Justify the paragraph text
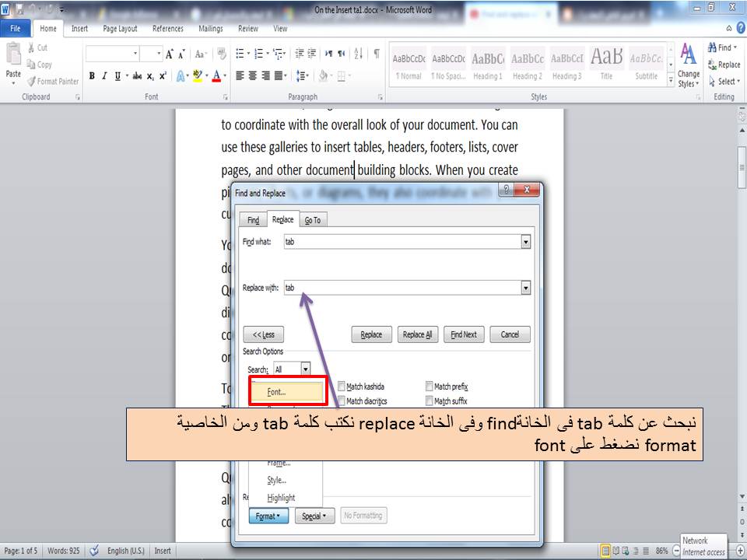Image resolution: width=747 pixels, height=560 pixels. pyautogui.click(x=279, y=75)
